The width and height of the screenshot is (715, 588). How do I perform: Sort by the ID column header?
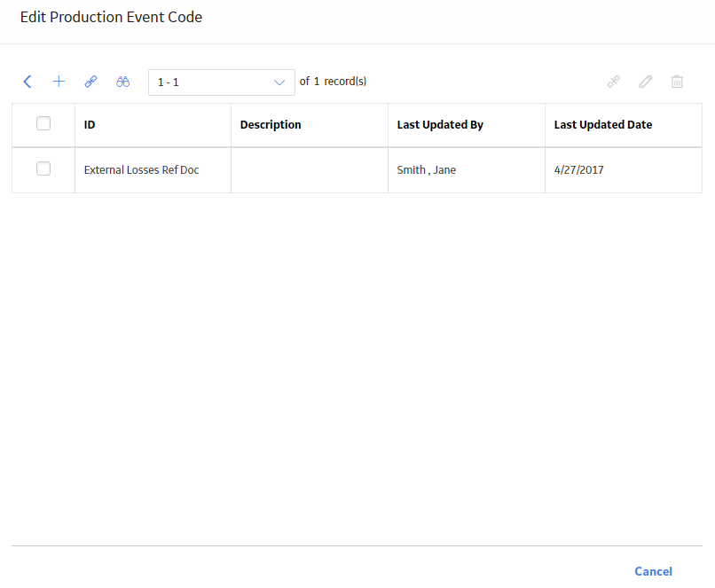[90, 124]
